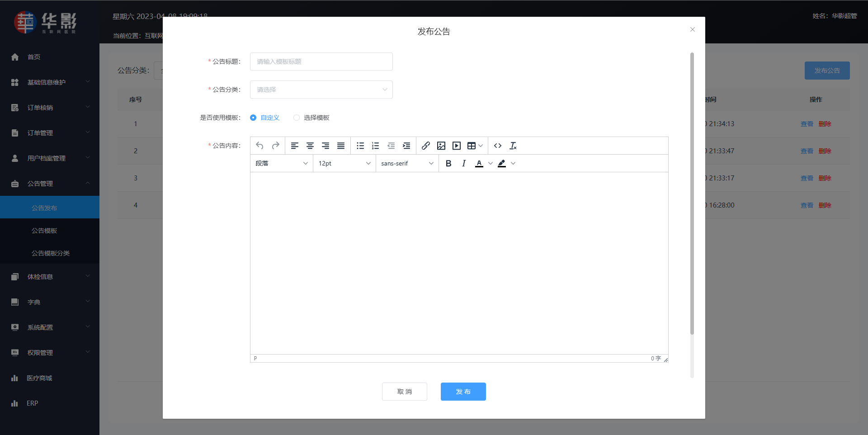The width and height of the screenshot is (868, 435).
Task: Expand the 订单管理 menu
Action: (50, 133)
